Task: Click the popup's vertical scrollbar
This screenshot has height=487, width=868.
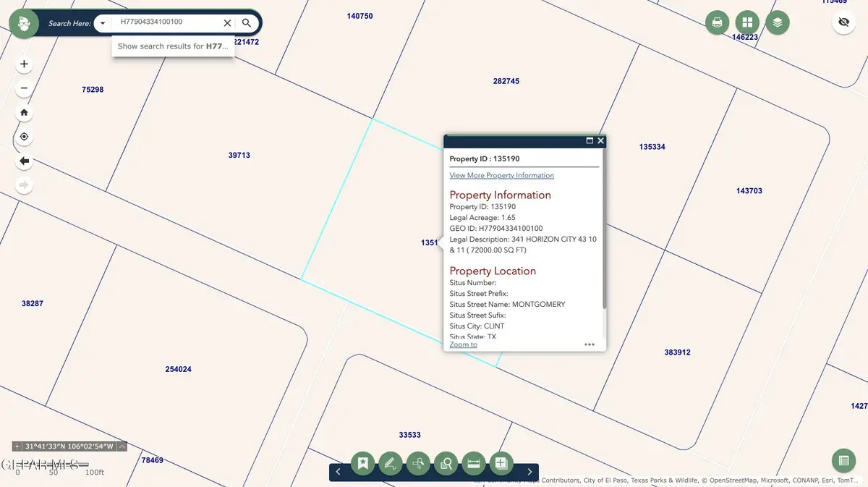Action: click(x=603, y=229)
